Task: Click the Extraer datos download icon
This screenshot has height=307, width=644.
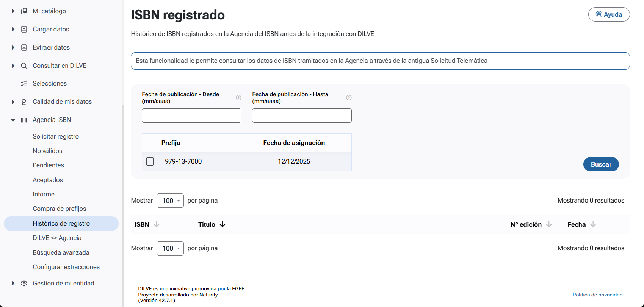Action: click(24, 47)
